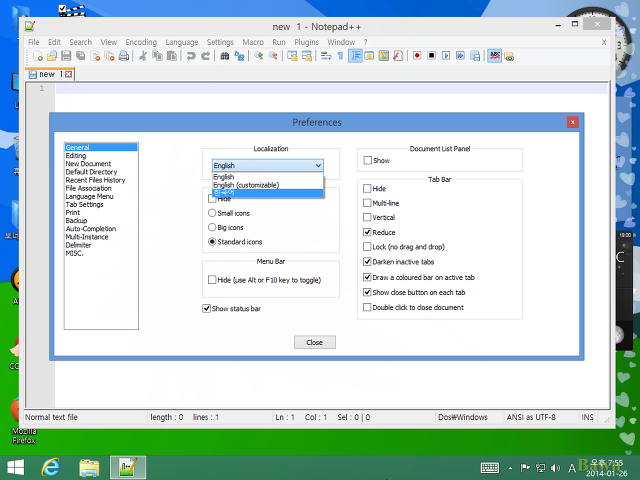Image resolution: width=640 pixels, height=480 pixels.
Task: Click the Windows Start button
Action: (x=16, y=467)
